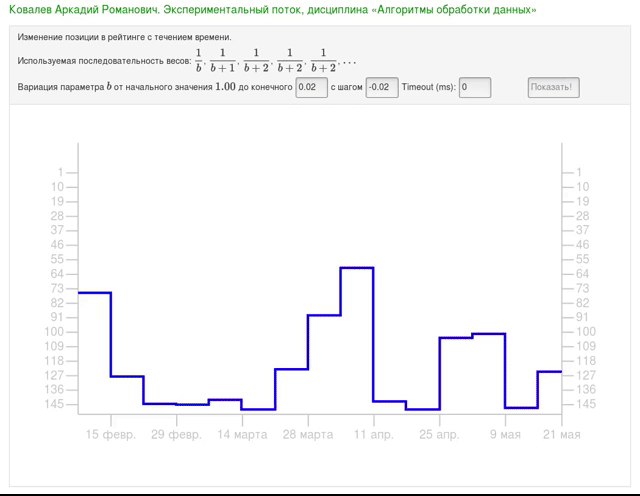Screen dimensions: 640x496
Task: Click the left y-axis label 1
Action: pos(60,173)
